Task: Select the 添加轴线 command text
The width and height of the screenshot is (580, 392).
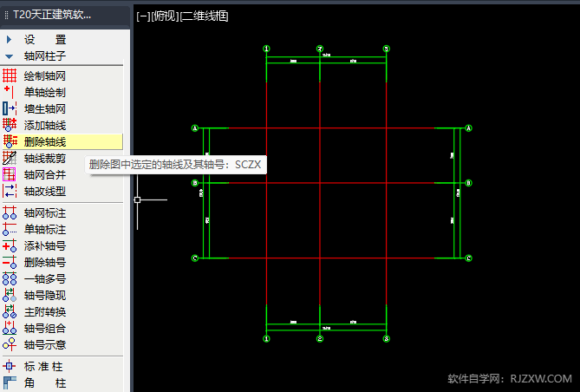Action: [x=45, y=125]
